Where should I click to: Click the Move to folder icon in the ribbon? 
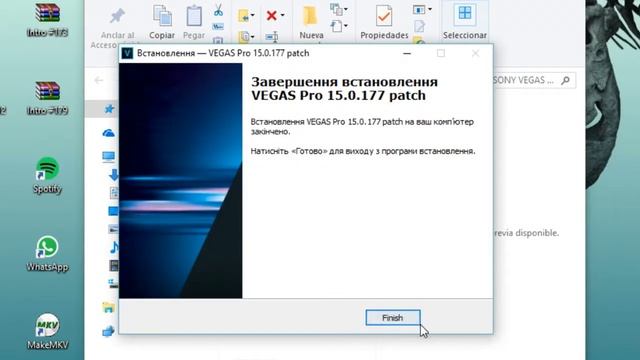[x=244, y=16]
